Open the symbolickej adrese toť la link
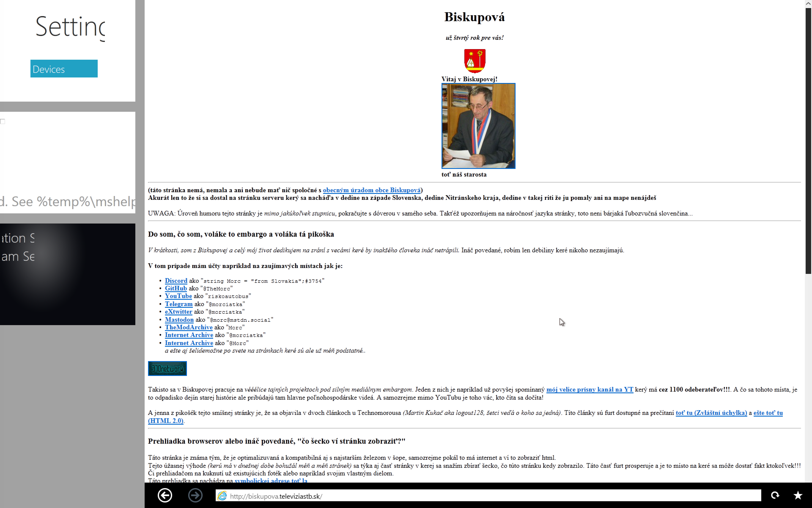 pyautogui.click(x=271, y=480)
